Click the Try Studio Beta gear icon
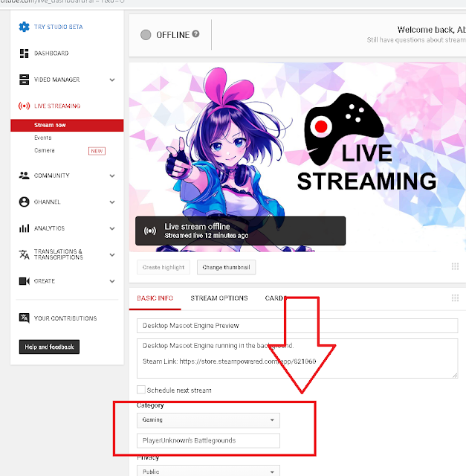 tap(24, 27)
